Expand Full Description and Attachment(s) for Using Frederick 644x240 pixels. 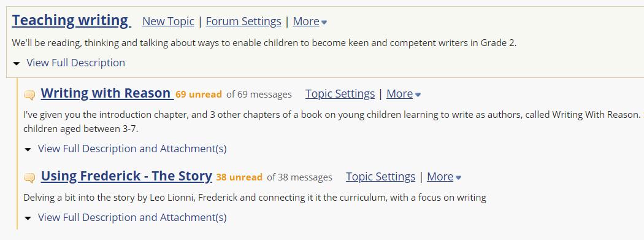click(132, 217)
